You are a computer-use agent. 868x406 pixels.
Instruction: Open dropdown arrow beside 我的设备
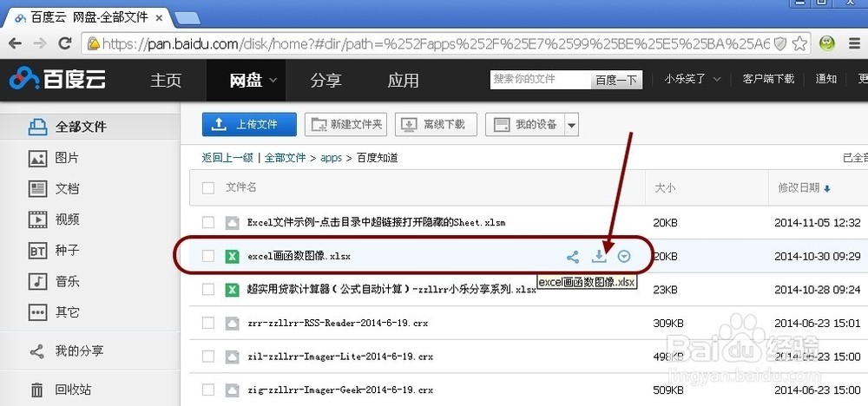pos(571,125)
